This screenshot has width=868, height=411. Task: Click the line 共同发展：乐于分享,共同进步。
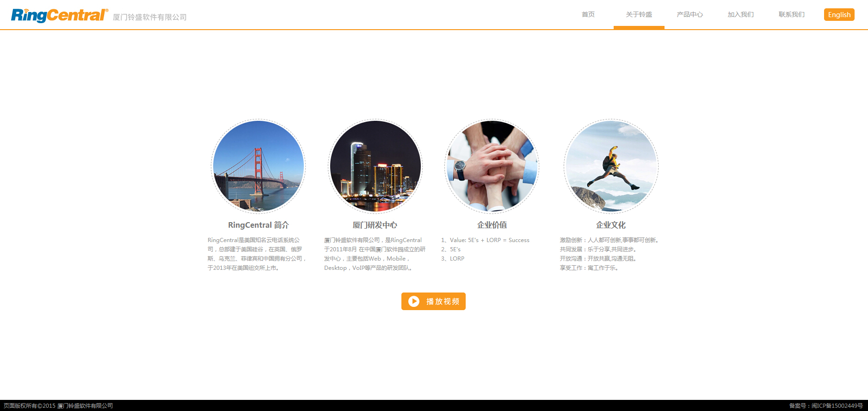(599, 249)
